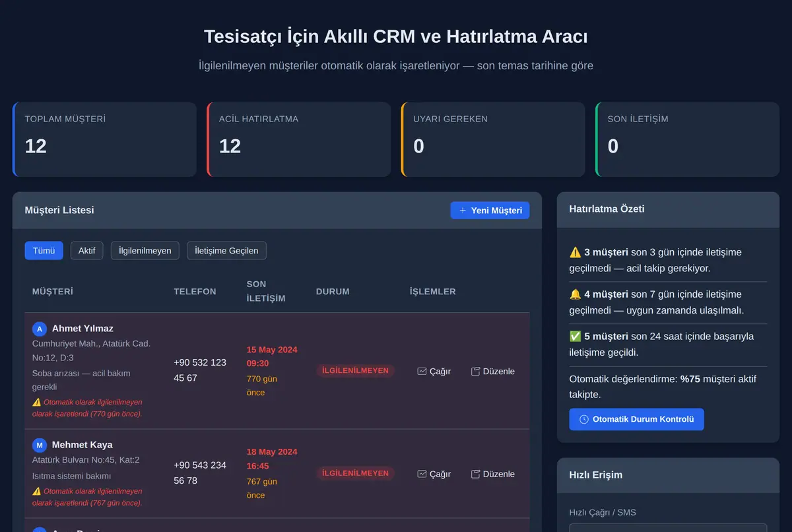Open the Uyarı Gereken stat card
The height and width of the screenshot is (532, 792).
[x=493, y=139]
